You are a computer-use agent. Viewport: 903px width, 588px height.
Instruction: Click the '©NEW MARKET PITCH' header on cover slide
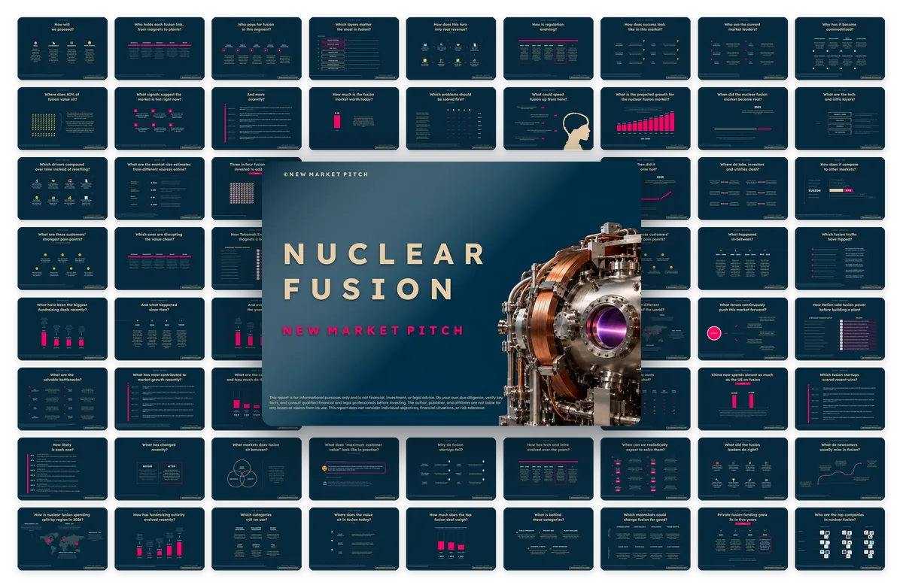(326, 173)
